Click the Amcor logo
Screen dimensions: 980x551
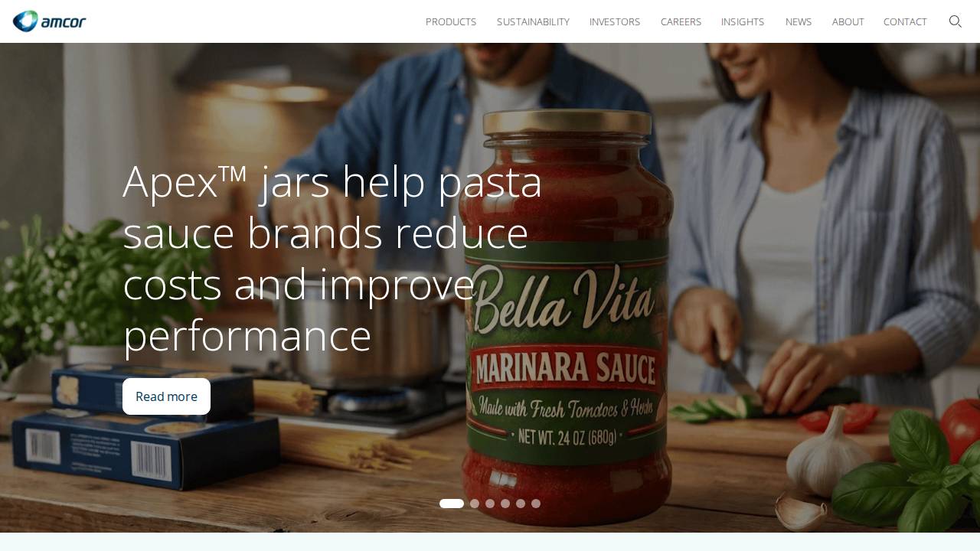click(x=50, y=21)
